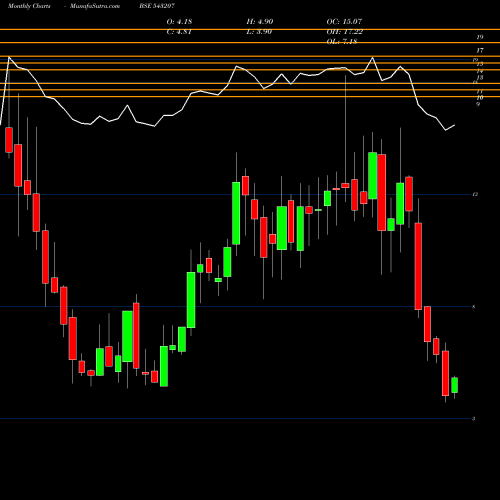Click the '3' price gridline label

pos(474,419)
